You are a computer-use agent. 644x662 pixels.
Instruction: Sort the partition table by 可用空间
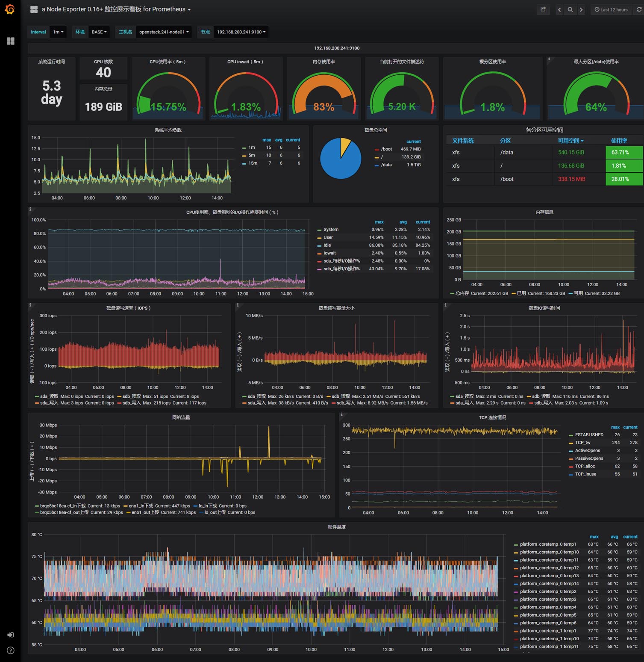point(570,140)
